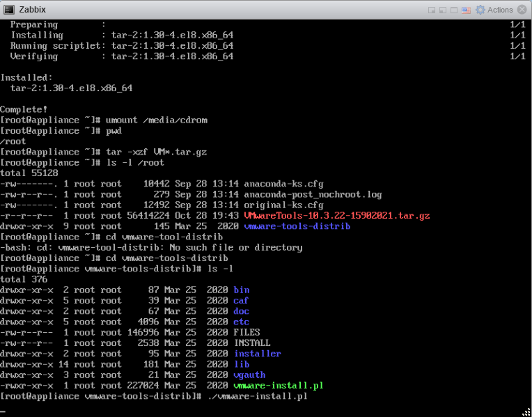Click the 'No such file or directory' error
This screenshot has width=532, height=417.
[x=236, y=248]
